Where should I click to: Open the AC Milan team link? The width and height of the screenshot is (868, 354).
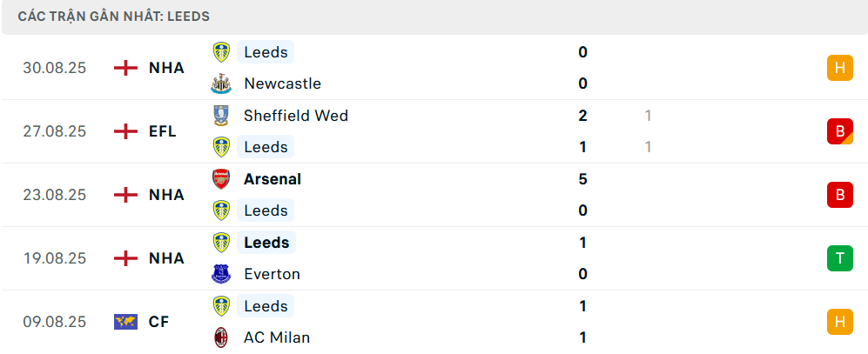click(277, 337)
